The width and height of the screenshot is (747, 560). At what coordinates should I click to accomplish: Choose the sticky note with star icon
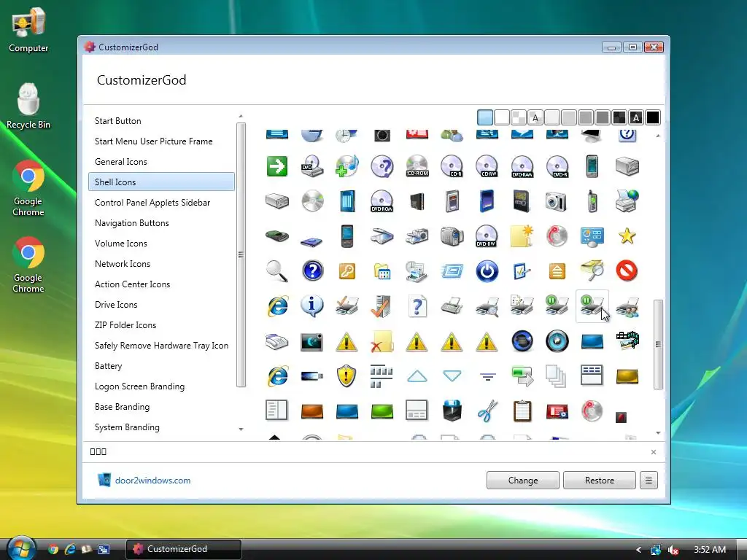coord(522,236)
